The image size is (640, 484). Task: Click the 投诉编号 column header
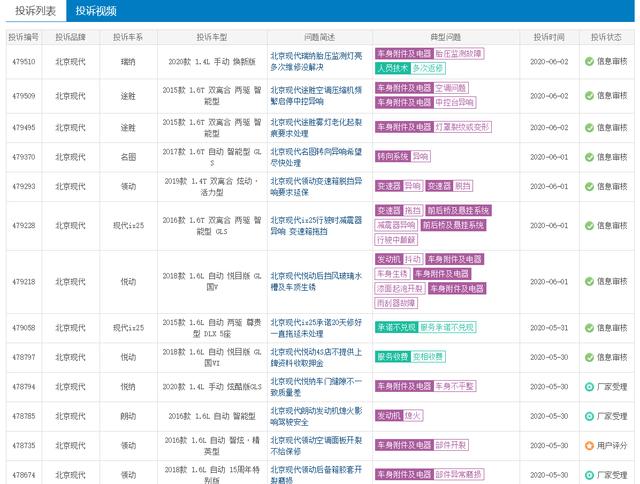[x=24, y=37]
